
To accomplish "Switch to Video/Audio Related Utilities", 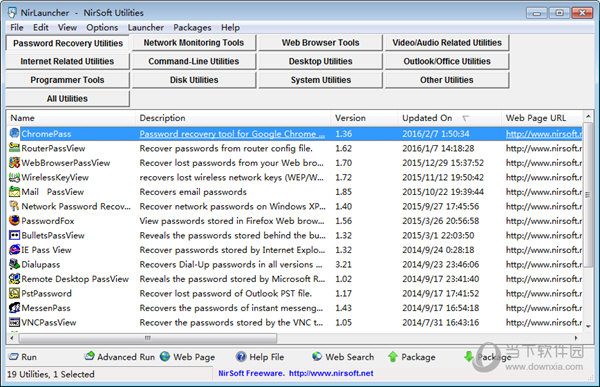I will 447,42.
